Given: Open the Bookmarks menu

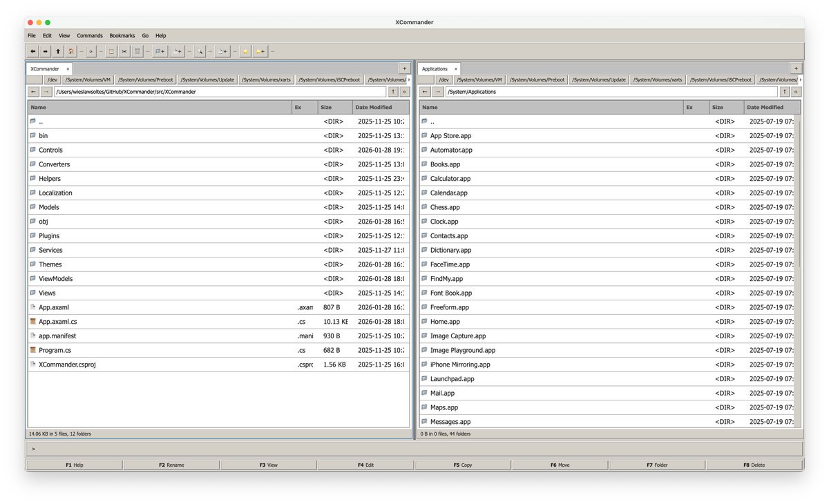Looking at the screenshot, I should click(122, 35).
